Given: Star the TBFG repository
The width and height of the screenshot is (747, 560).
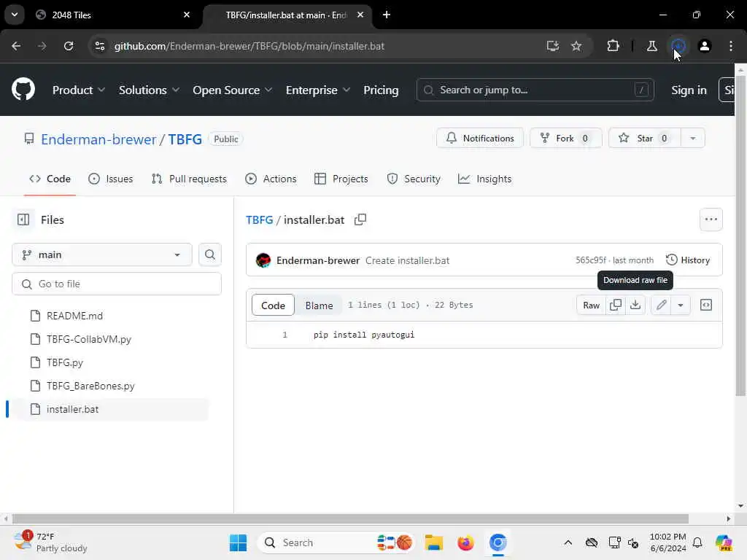Looking at the screenshot, I should click(x=645, y=138).
